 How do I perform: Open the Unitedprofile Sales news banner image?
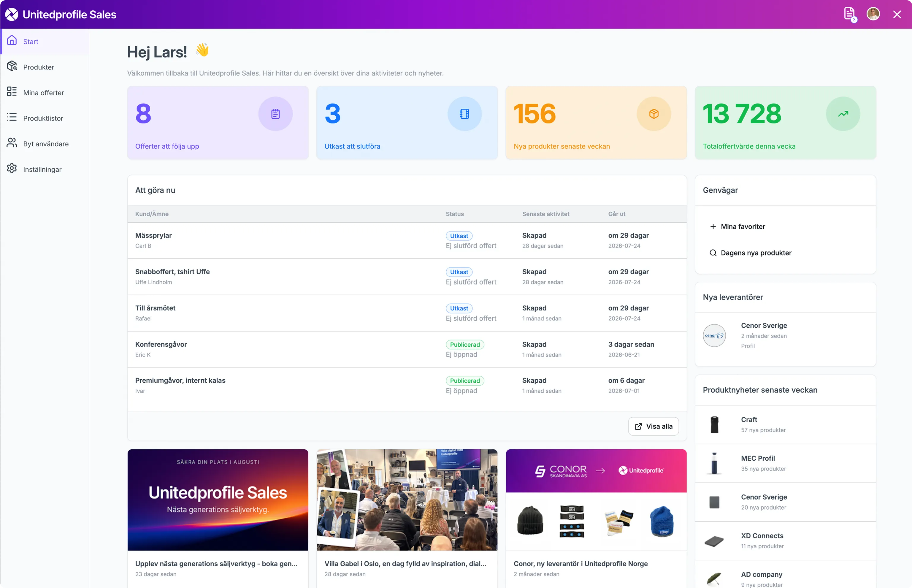tap(218, 500)
